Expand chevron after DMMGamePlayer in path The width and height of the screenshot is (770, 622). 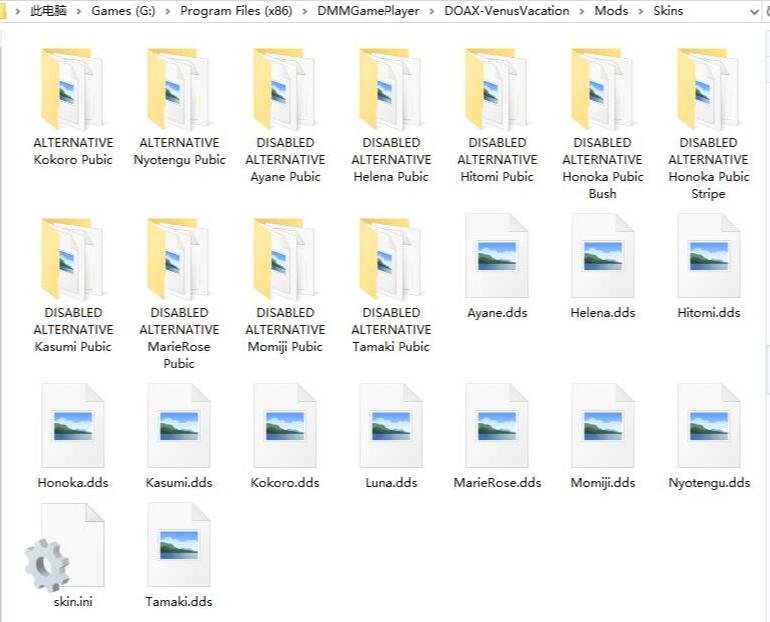point(432,11)
